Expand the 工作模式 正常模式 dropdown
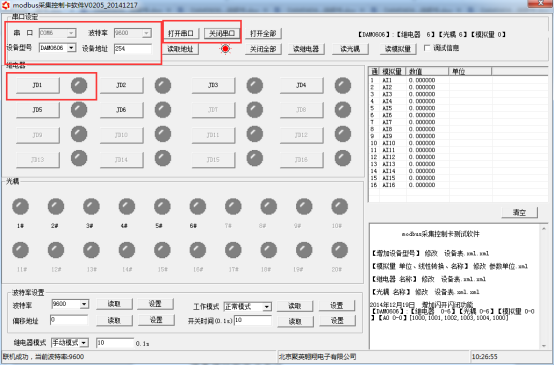Image resolution: width=554 pixels, height=365 pixels. [x=267, y=307]
